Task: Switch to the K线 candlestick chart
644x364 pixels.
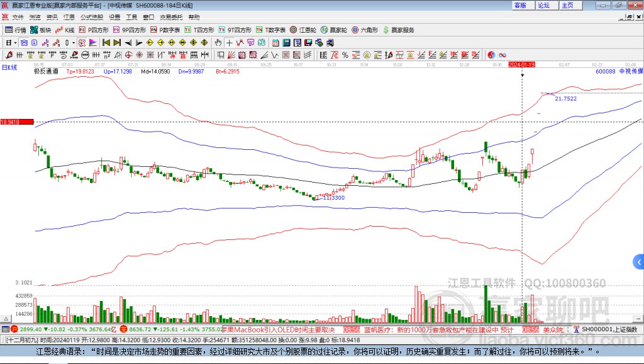Action: pos(65,30)
